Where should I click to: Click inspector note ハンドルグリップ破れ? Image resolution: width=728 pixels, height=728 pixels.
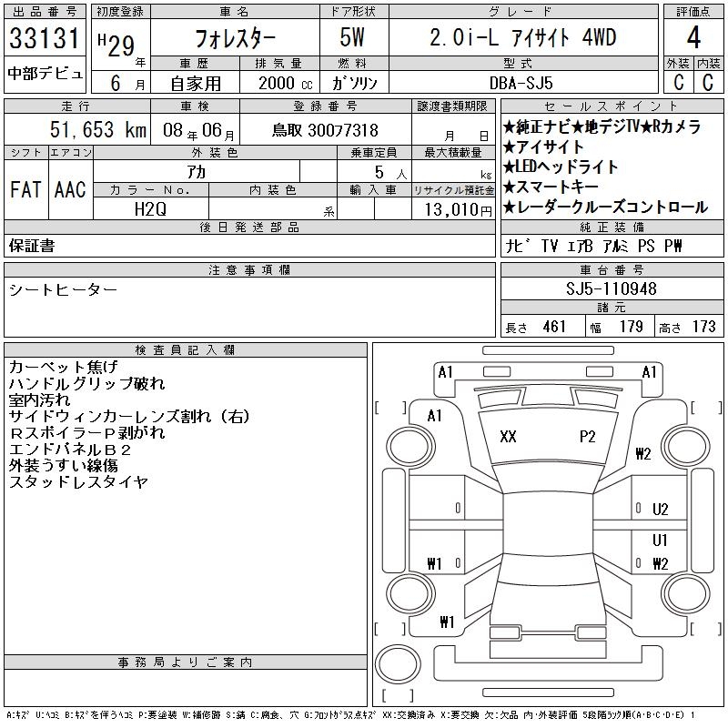86,383
